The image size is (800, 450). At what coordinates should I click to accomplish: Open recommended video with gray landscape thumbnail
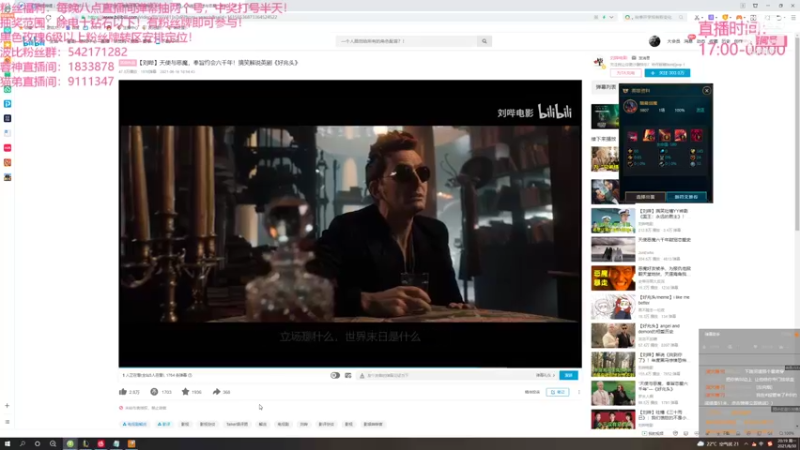(x=613, y=249)
